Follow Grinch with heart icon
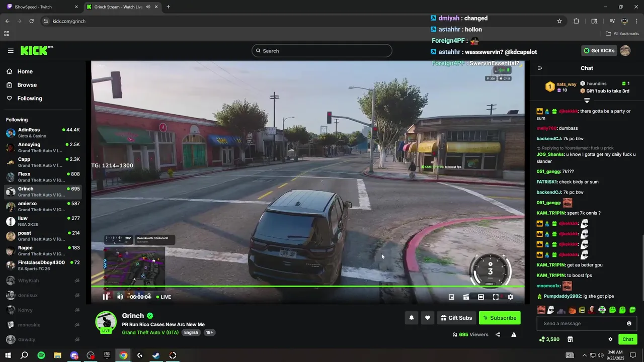 [x=428, y=318]
